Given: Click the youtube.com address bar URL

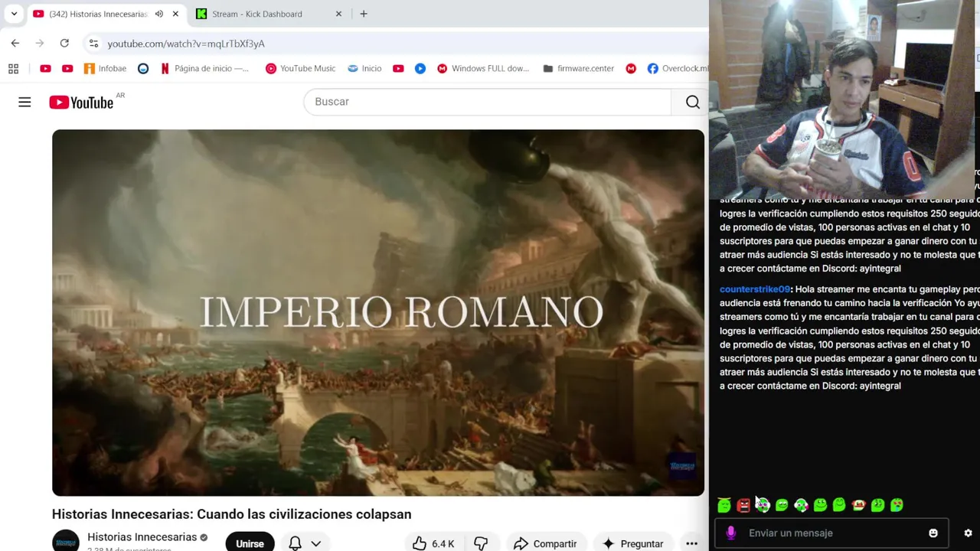Looking at the screenshot, I should click(186, 44).
